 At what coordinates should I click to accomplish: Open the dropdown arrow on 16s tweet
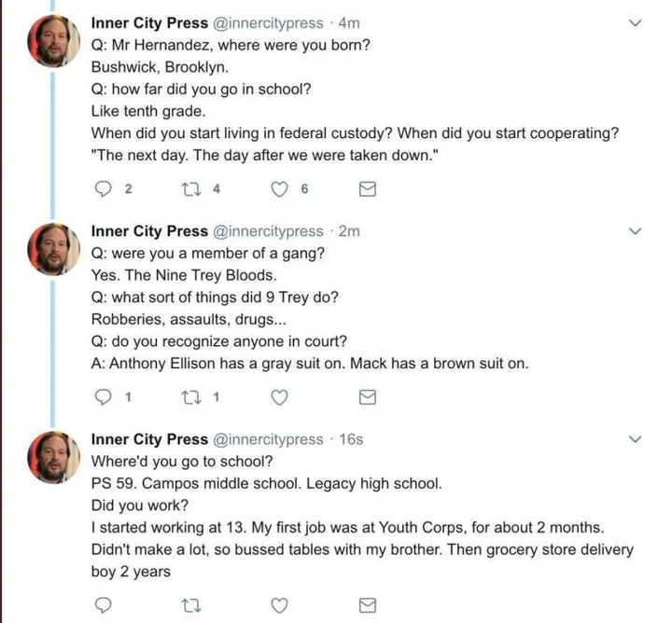click(636, 438)
